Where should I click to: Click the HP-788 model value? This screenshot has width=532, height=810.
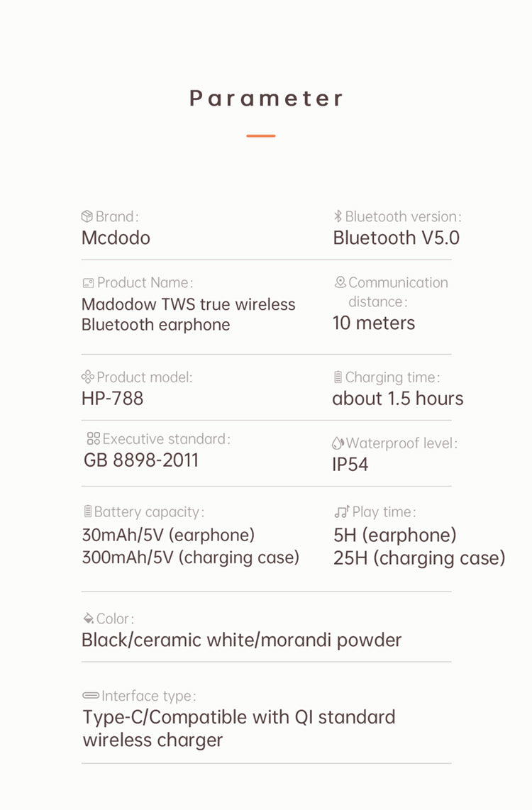(113, 399)
